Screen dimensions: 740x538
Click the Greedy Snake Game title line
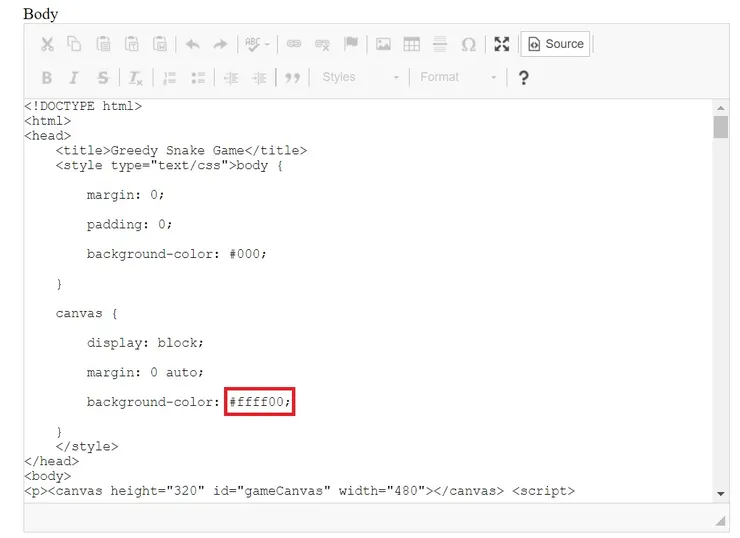pyautogui.click(x=181, y=151)
